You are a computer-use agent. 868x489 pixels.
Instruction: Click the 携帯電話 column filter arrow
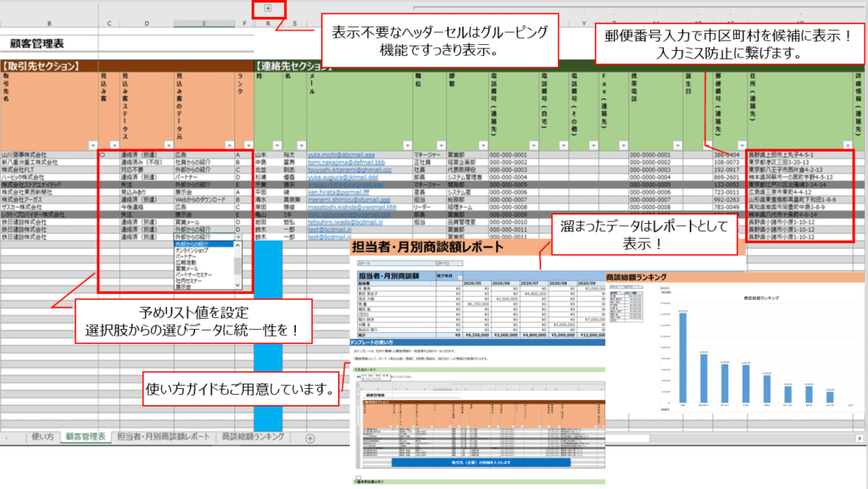[x=677, y=146]
